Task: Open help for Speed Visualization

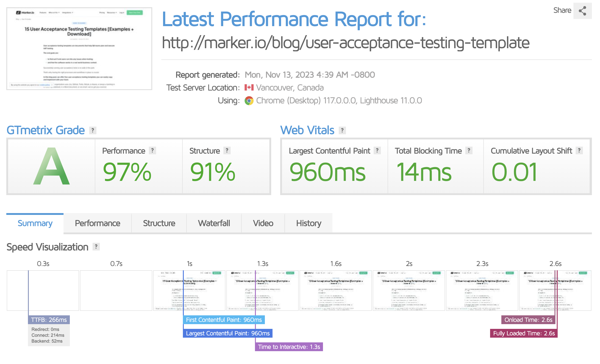Action: pyautogui.click(x=96, y=247)
